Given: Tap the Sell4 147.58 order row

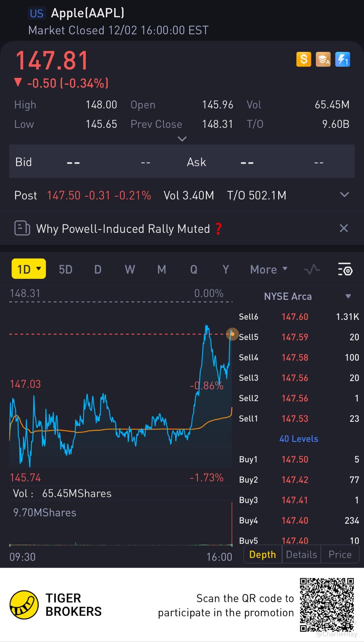Looking at the screenshot, I should coord(299,357).
